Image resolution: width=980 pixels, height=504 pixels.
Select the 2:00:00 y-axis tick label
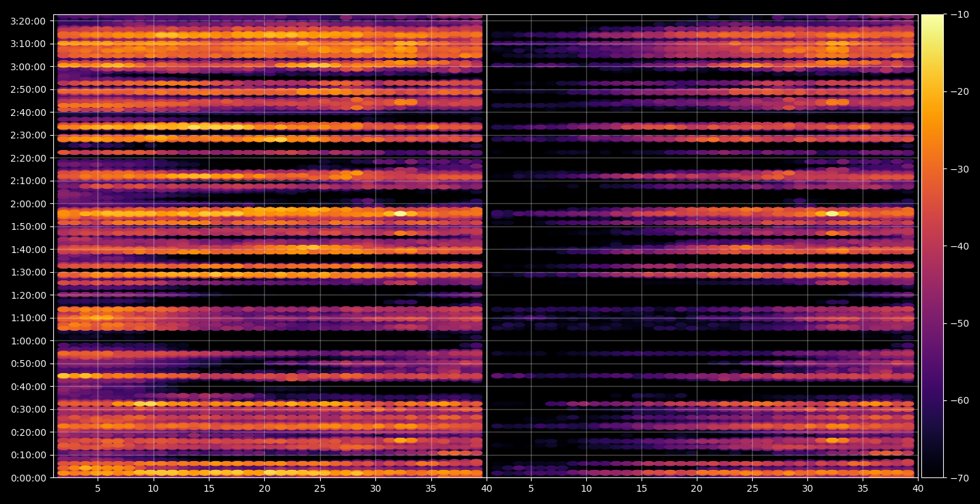pyautogui.click(x=28, y=204)
